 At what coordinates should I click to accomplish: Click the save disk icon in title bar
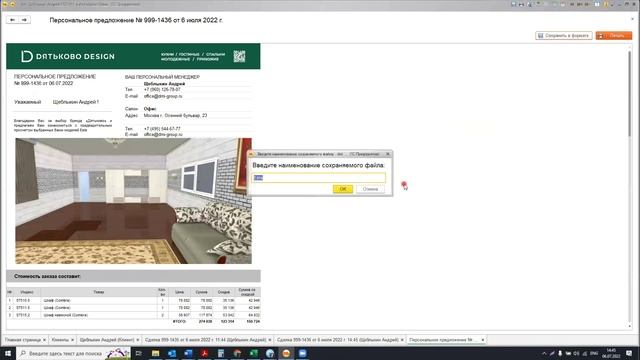(x=513, y=4)
